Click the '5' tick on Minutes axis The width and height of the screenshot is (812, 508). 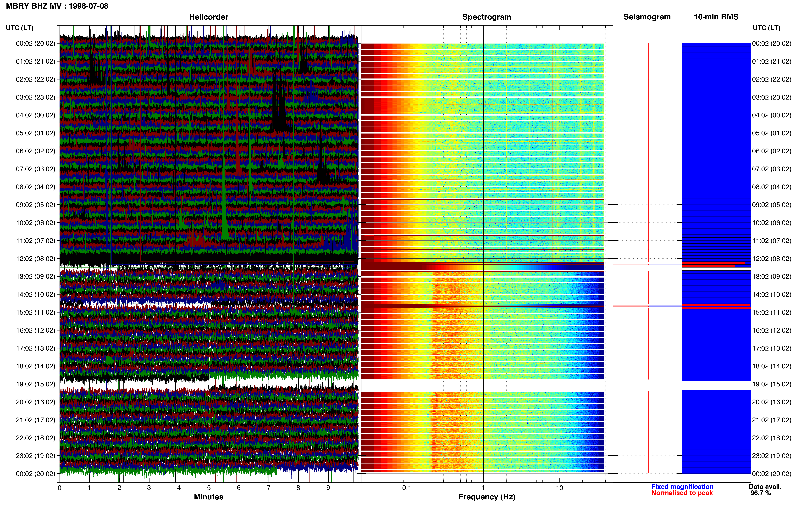tap(209, 487)
